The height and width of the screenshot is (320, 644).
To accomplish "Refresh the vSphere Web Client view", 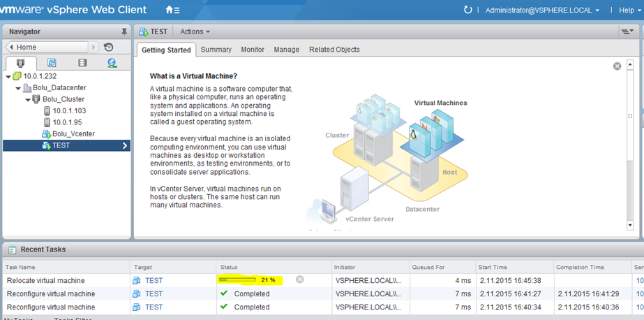I will [x=467, y=10].
